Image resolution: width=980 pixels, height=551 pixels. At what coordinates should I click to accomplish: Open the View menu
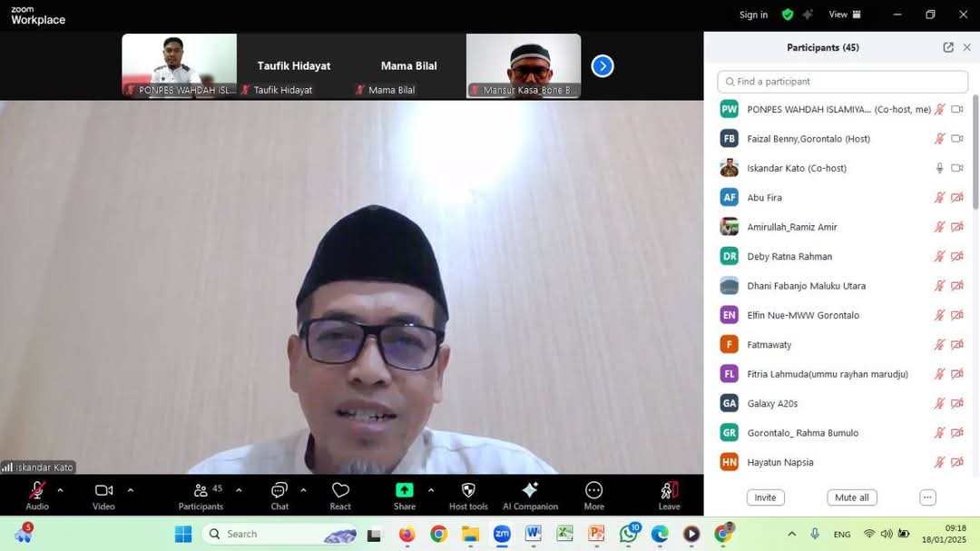coord(844,15)
